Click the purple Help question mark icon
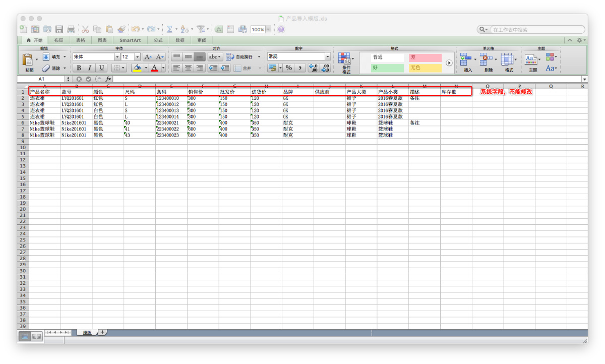 [x=281, y=29]
